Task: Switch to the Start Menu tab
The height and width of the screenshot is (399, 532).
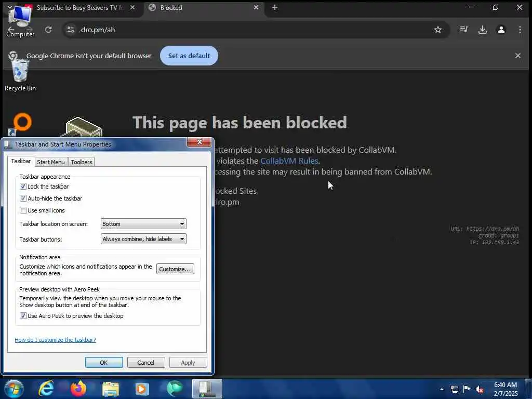Action: (x=51, y=162)
